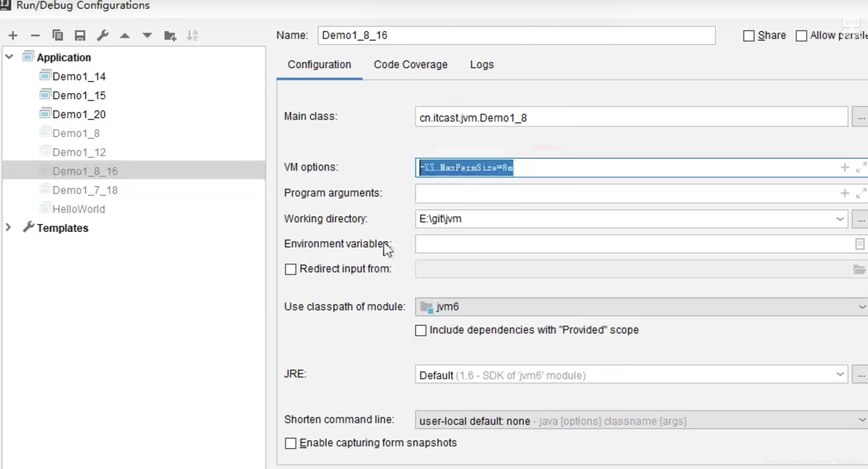Toggle the Share checkbox
The height and width of the screenshot is (469, 868).
(x=748, y=35)
